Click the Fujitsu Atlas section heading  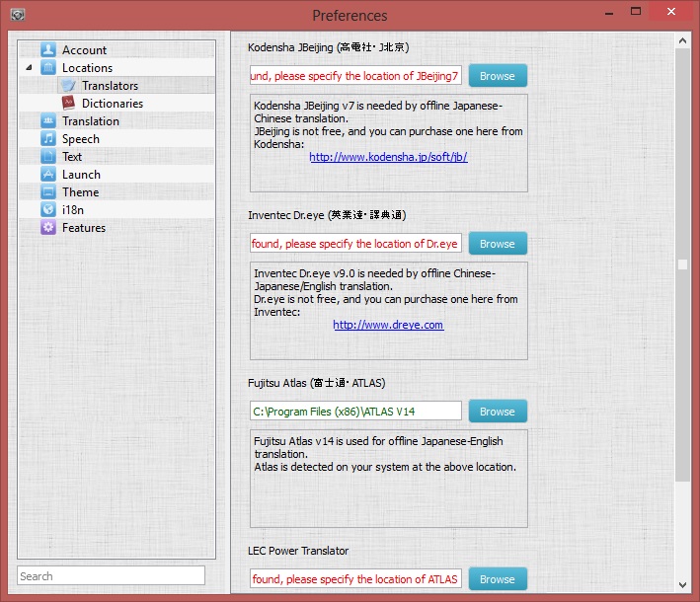[317, 383]
